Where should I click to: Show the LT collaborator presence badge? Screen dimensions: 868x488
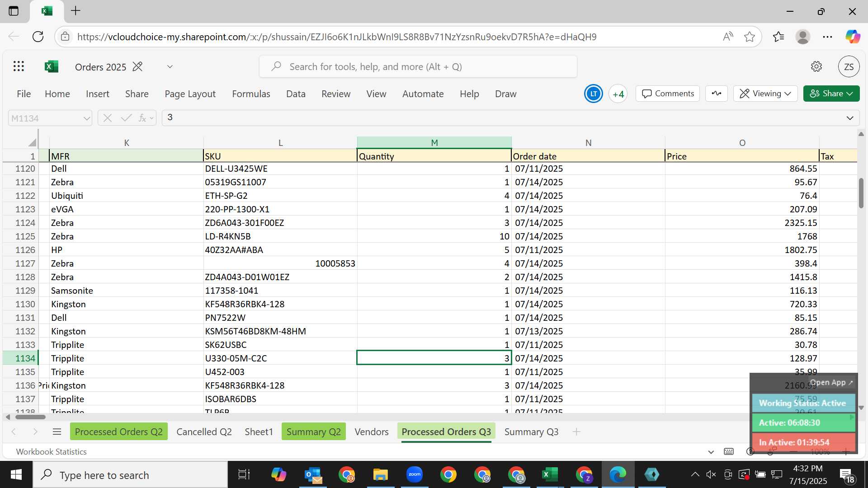[593, 94]
